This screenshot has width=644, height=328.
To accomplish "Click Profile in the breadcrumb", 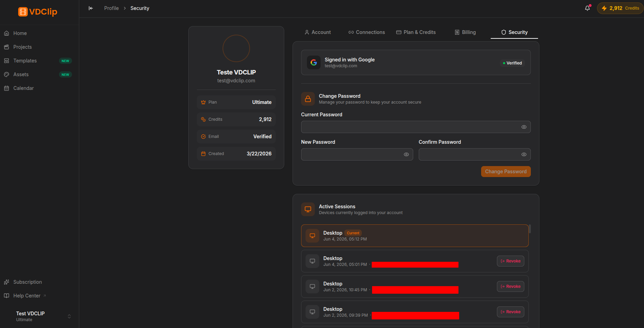I will [111, 8].
